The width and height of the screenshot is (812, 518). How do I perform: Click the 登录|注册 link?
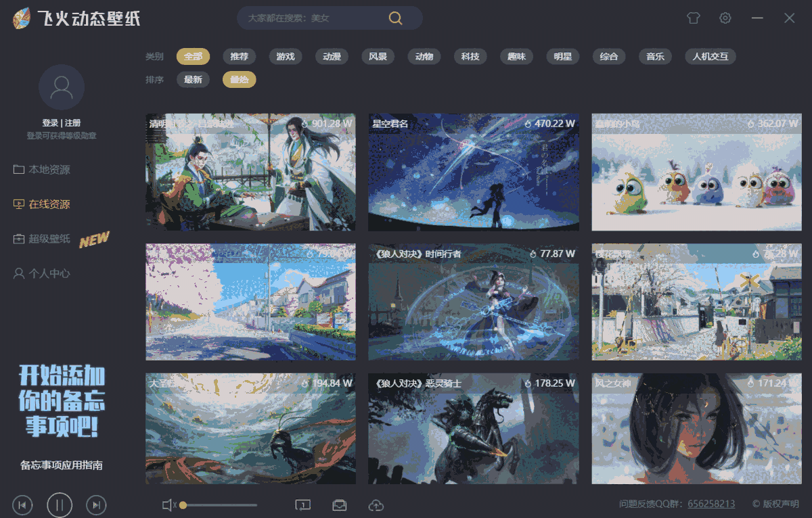62,122
